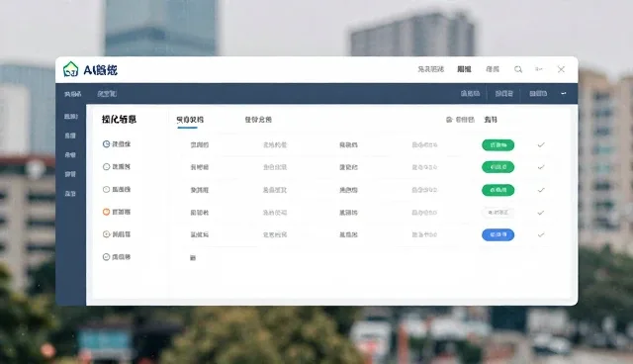The image size is (633, 364).
Task: Click the blue status pill button
Action: [x=498, y=234]
